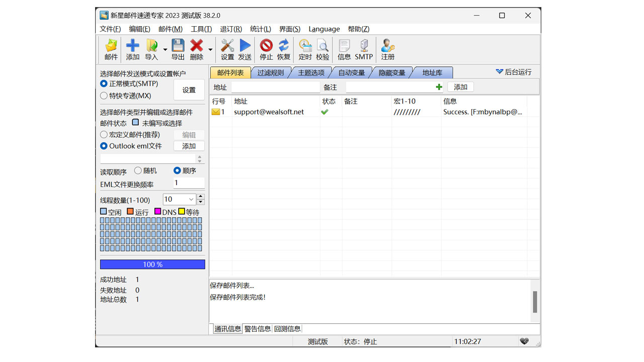Click the 地址 input field
644x362 pixels.
pyautogui.click(x=276, y=87)
